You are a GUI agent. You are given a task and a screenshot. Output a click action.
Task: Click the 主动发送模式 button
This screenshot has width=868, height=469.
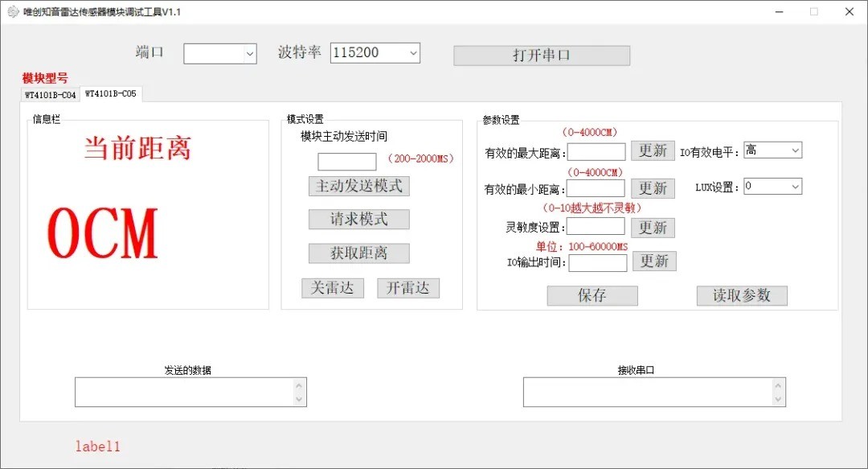(x=359, y=186)
